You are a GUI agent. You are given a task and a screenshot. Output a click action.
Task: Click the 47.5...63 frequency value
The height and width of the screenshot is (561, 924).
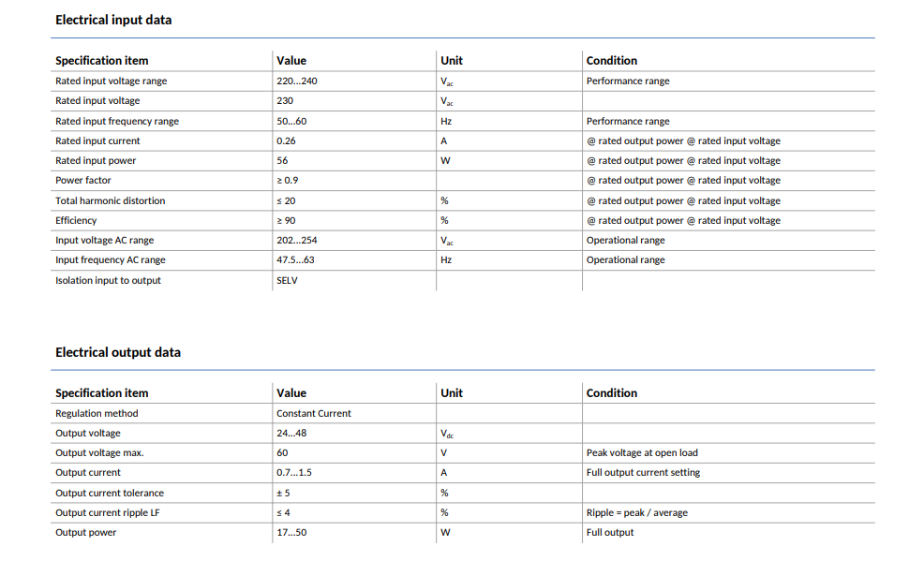pos(295,259)
